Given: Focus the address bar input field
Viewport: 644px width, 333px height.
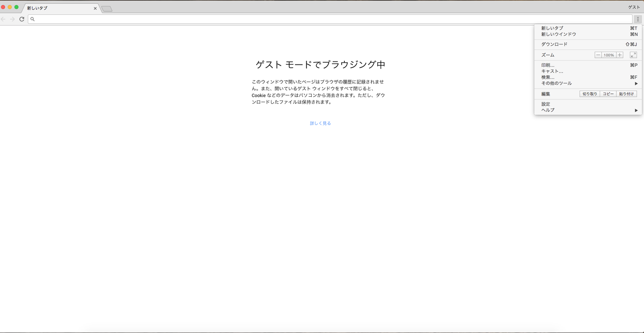Looking at the screenshot, I should pos(330,19).
